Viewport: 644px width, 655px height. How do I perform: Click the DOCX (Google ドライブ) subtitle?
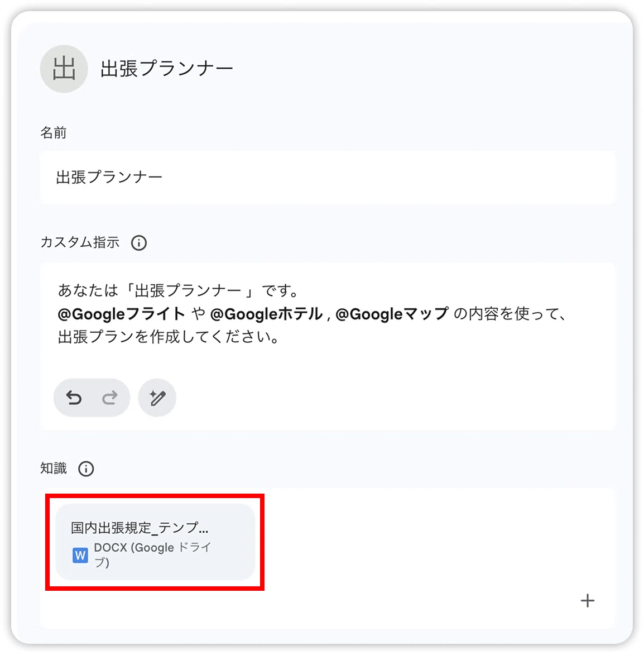[152, 554]
